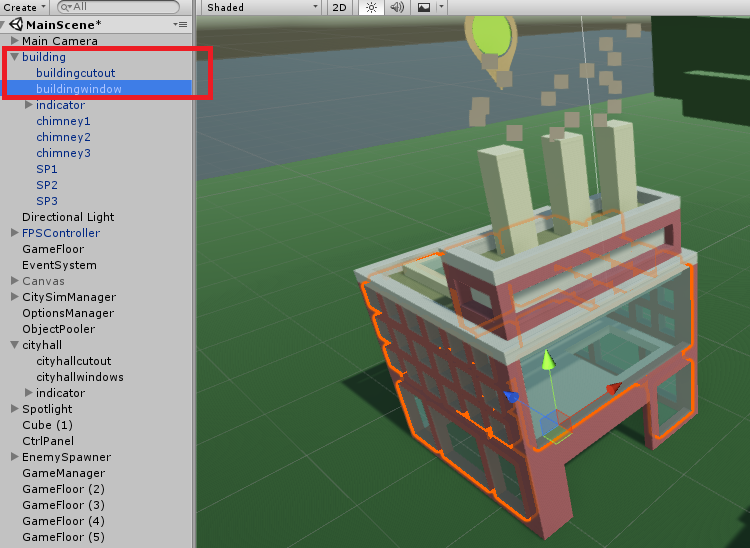Select FPSController in hierarchy
Image resolution: width=750 pixels, height=548 pixels.
(61, 233)
